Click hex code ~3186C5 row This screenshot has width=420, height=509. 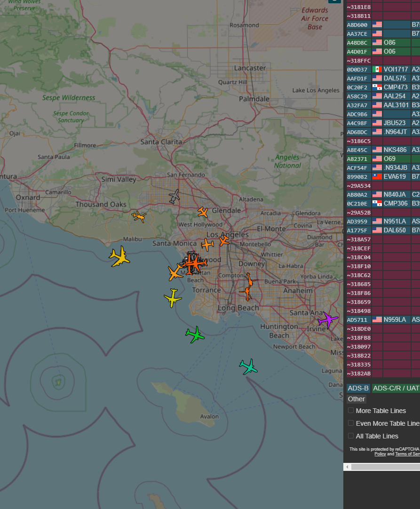pyautogui.click(x=359, y=141)
